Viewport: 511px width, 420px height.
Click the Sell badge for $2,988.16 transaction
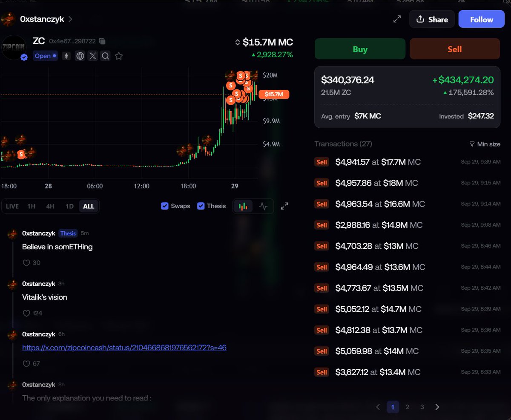point(322,225)
